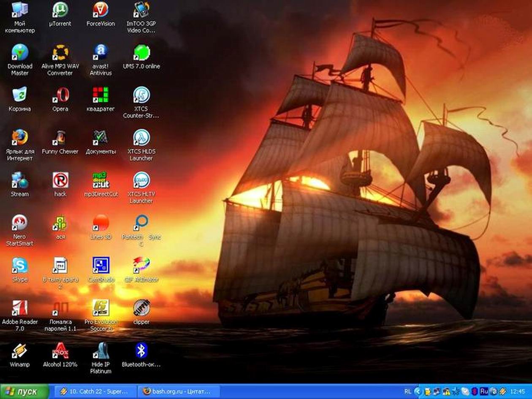Select the Alcohol 120% shortcut
This screenshot has height=399, width=532.
[60, 351]
